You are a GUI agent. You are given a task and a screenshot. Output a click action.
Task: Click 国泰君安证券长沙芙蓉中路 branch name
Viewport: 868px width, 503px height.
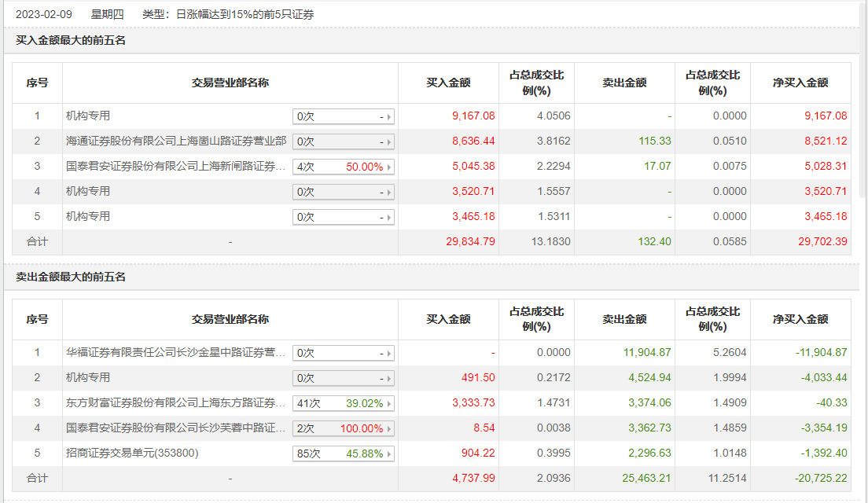[x=176, y=428]
